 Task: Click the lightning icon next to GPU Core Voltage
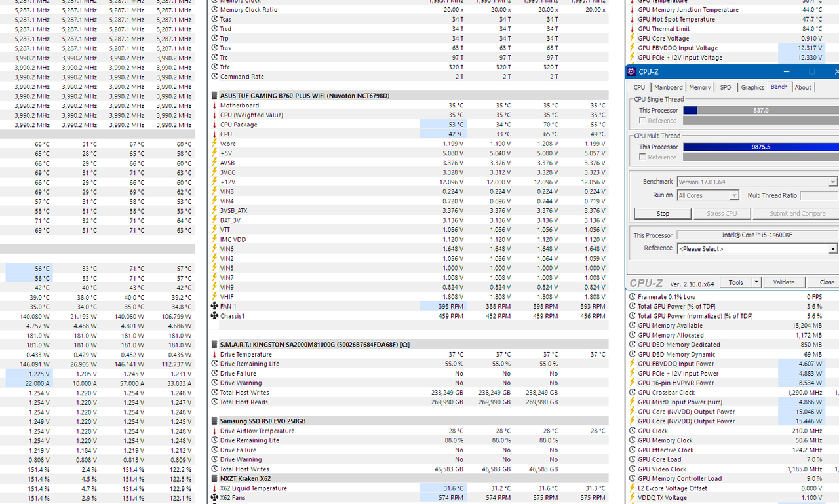(x=632, y=39)
